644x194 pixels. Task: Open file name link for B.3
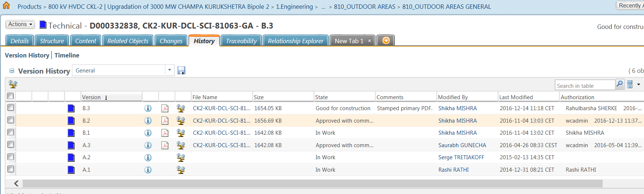(222, 108)
